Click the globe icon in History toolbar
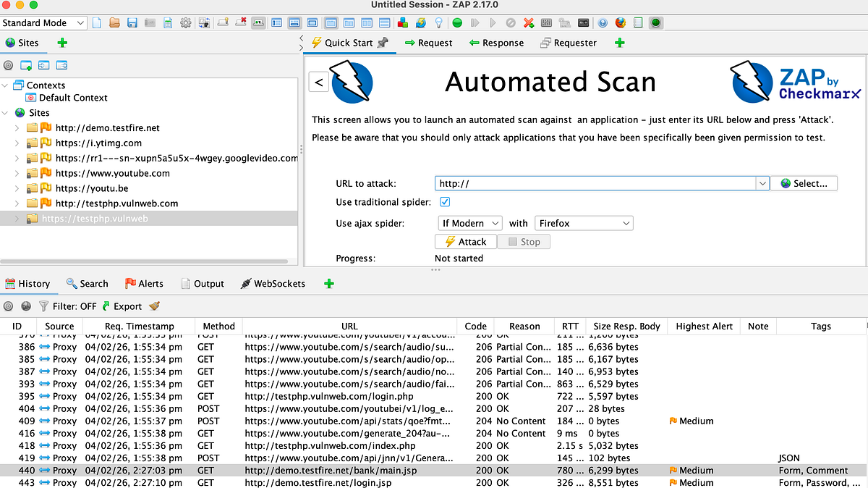The width and height of the screenshot is (868, 488). click(x=26, y=306)
